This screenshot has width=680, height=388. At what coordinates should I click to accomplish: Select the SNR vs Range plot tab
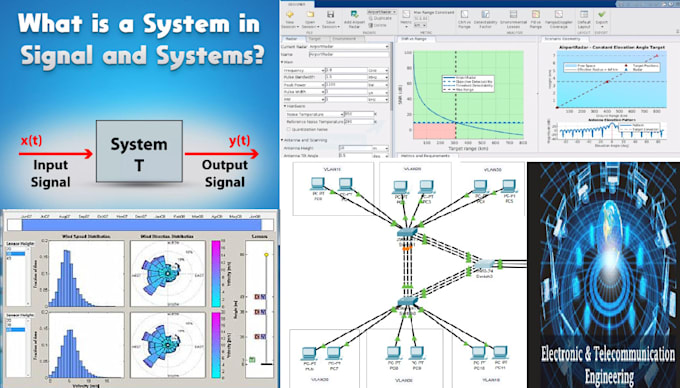coord(416,39)
